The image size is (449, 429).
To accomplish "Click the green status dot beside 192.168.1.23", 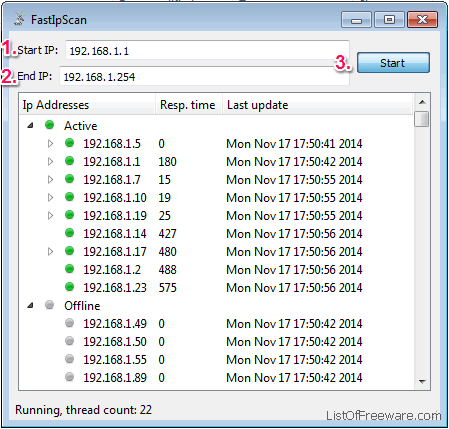I will [69, 287].
